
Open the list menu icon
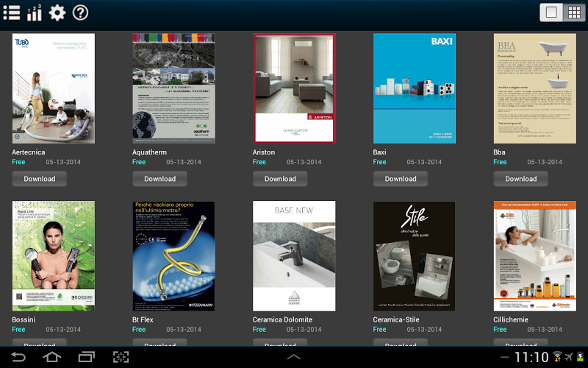pos(12,13)
